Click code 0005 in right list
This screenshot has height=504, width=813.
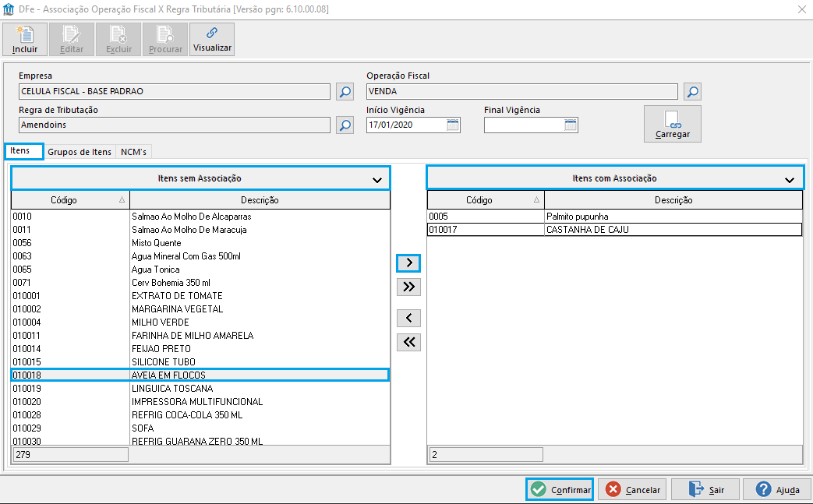pos(438,217)
